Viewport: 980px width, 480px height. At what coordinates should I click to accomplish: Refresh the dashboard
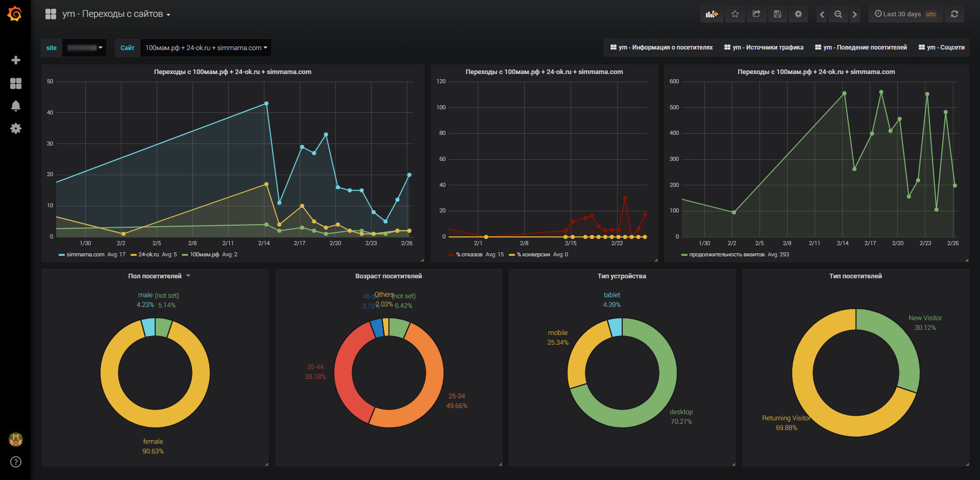click(x=954, y=14)
